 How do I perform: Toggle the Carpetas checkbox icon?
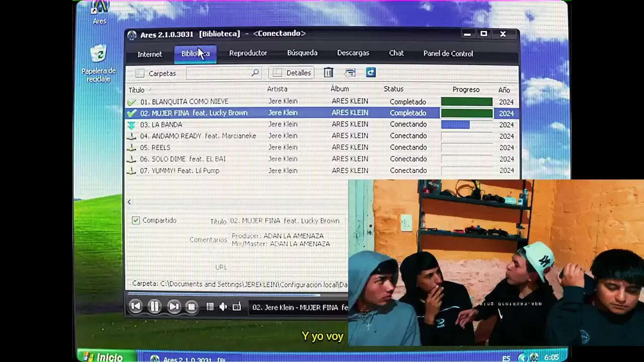coord(140,73)
